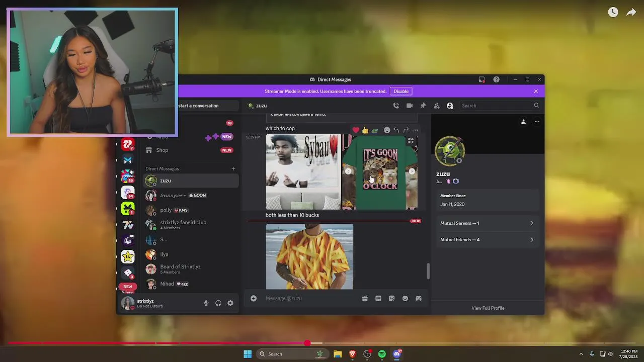Image resolution: width=644 pixels, height=362 pixels.
Task: Add friends to DM icon
Action: click(436, 106)
